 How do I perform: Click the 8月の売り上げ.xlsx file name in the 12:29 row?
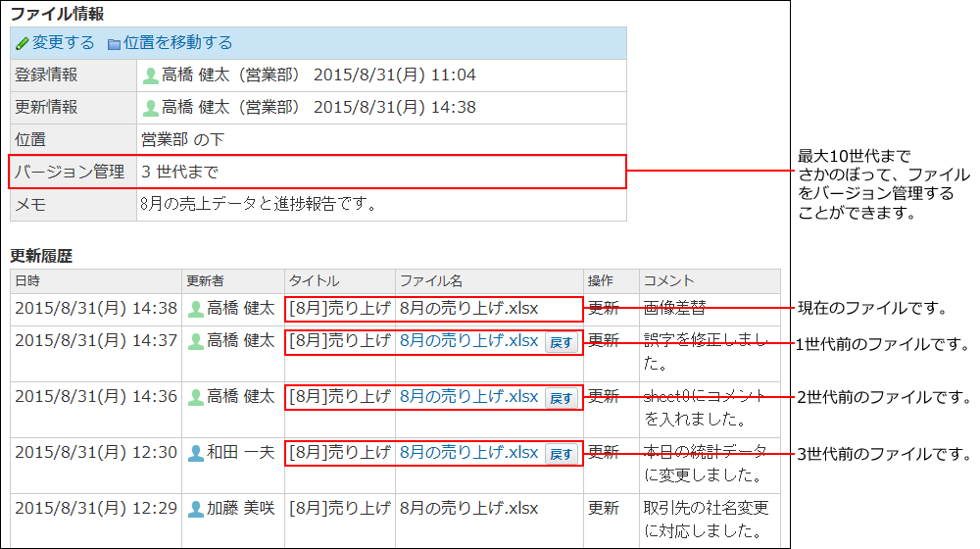coord(468,509)
